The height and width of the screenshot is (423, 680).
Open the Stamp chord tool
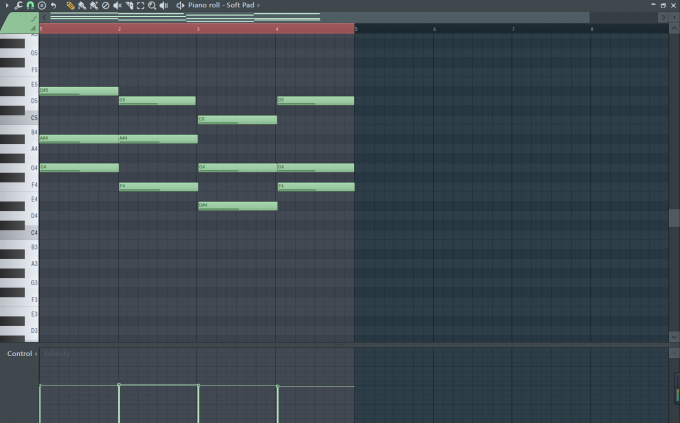coord(42,5)
